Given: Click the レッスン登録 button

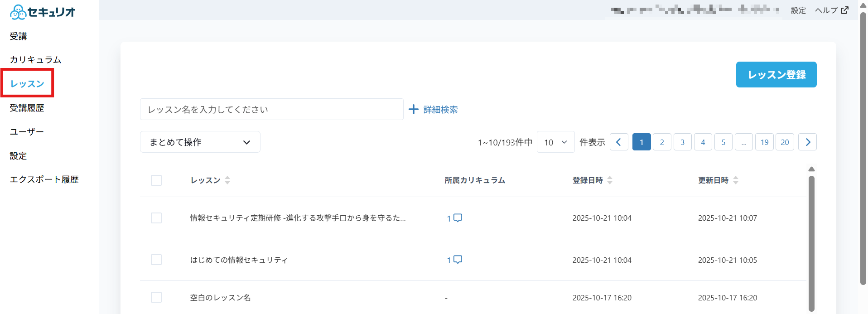Looking at the screenshot, I should click(776, 75).
